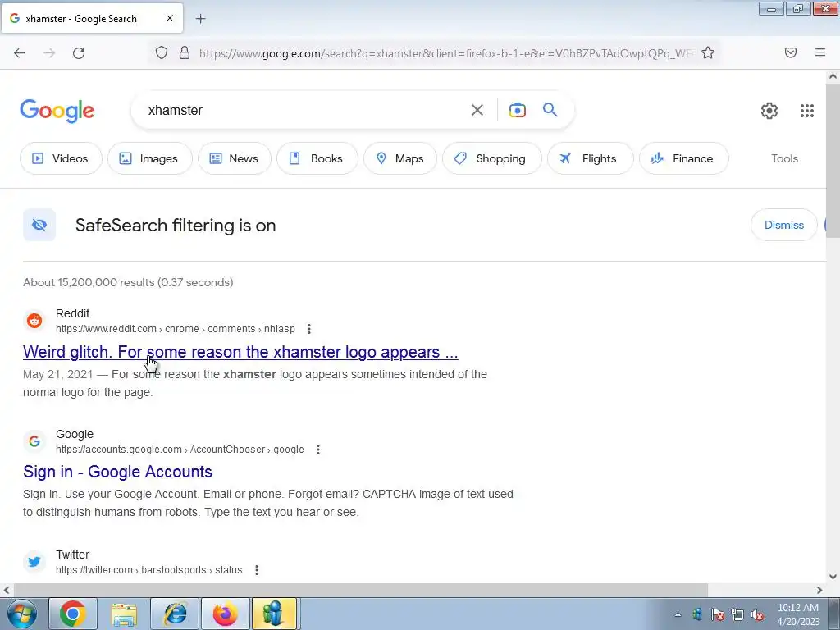Open Internet Explorer from the taskbar
This screenshot has height=630, width=840.
point(175,614)
